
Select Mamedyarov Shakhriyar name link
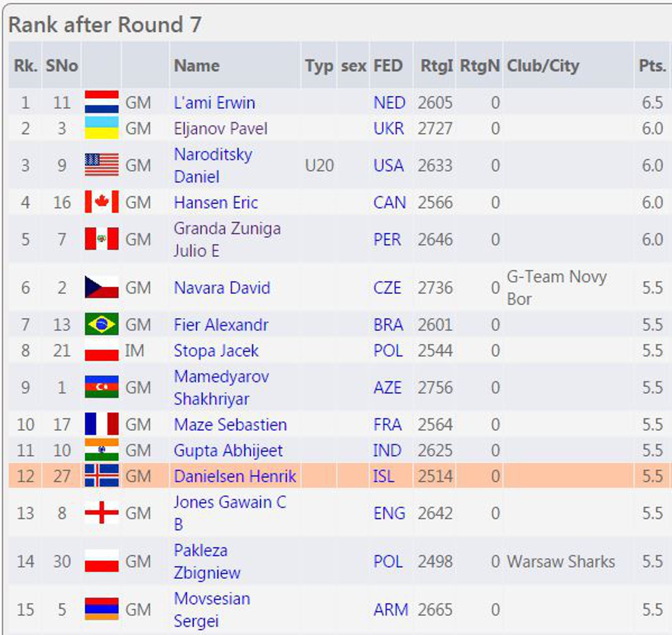point(221,387)
